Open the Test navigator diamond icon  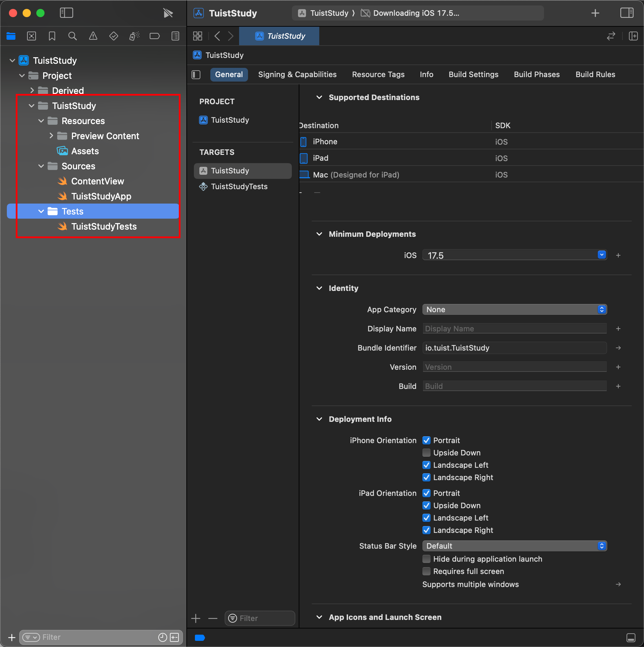click(x=114, y=36)
